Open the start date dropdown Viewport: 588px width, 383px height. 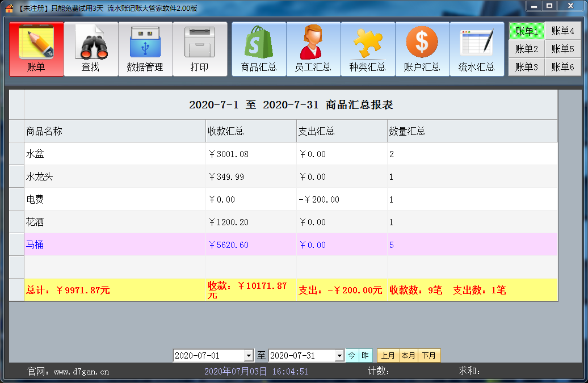(x=249, y=355)
